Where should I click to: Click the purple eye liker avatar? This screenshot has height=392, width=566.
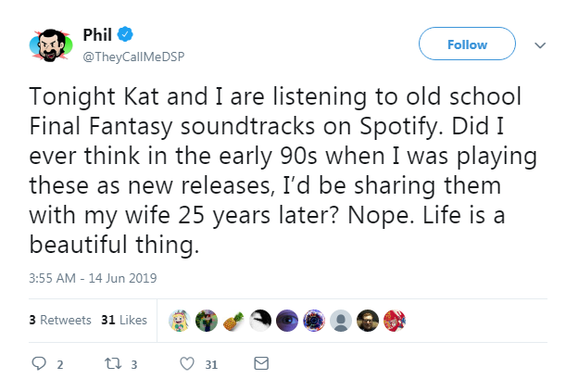[287, 321]
